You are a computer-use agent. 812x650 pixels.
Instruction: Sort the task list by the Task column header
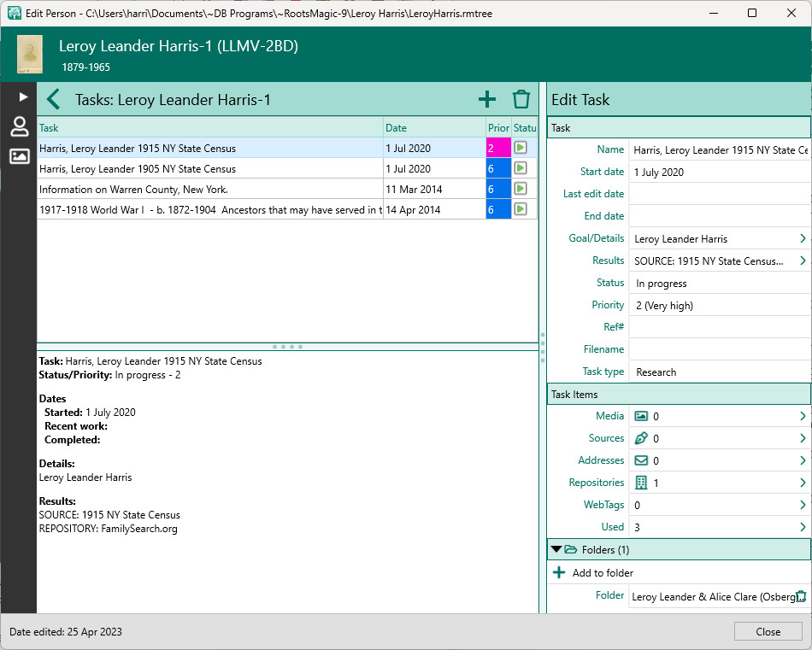point(209,128)
